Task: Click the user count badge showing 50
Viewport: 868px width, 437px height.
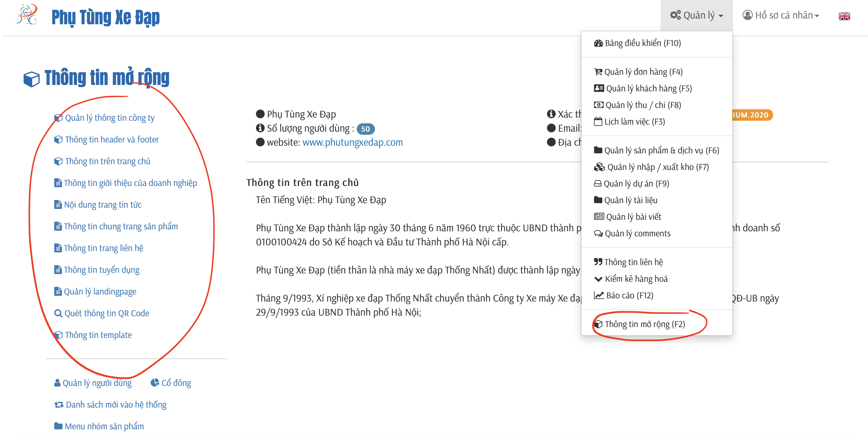Action: [x=365, y=129]
